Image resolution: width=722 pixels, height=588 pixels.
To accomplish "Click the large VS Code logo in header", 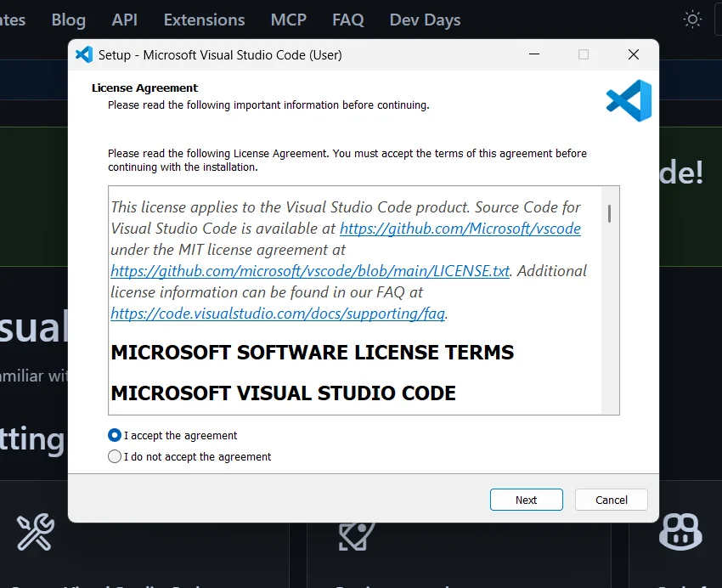I will click(x=629, y=100).
